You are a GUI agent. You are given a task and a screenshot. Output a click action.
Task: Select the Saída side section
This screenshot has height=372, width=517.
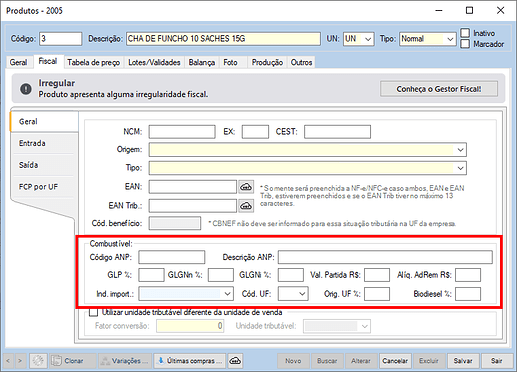43,165
